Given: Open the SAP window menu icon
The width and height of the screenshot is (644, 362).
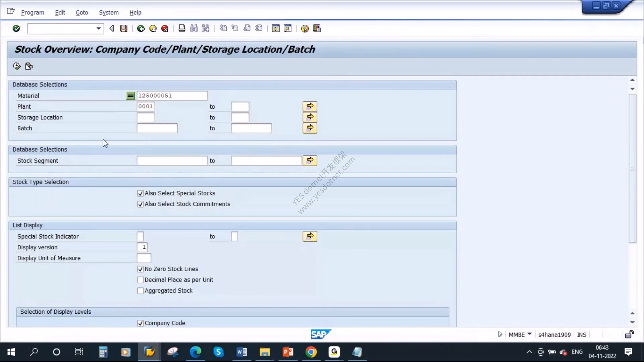Looking at the screenshot, I should click(x=11, y=11).
